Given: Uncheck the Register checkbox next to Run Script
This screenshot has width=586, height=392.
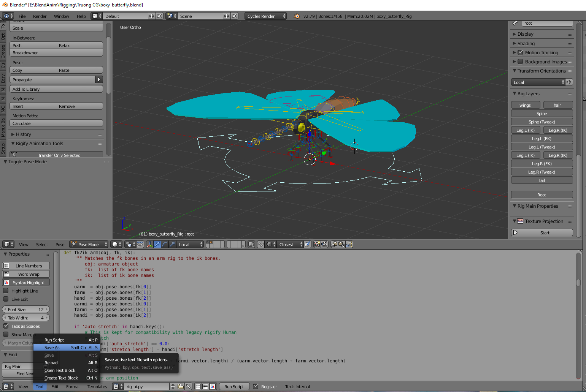Looking at the screenshot, I should tap(256, 386).
